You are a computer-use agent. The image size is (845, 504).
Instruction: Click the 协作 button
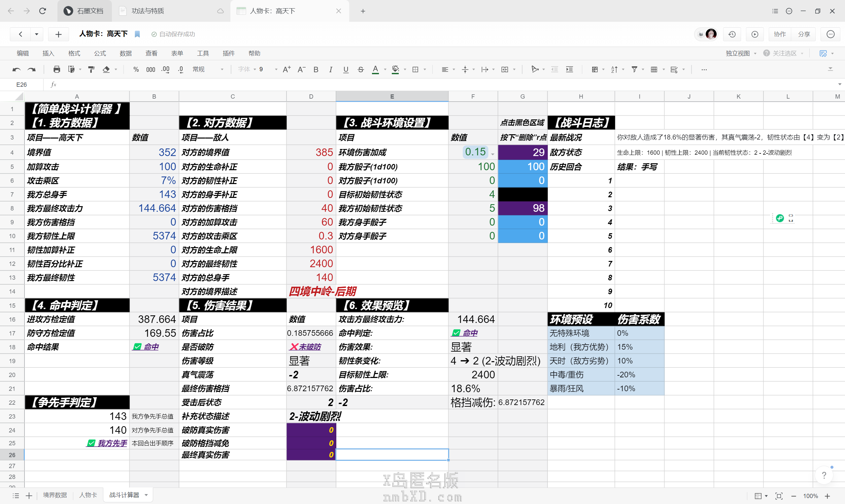pyautogui.click(x=779, y=34)
